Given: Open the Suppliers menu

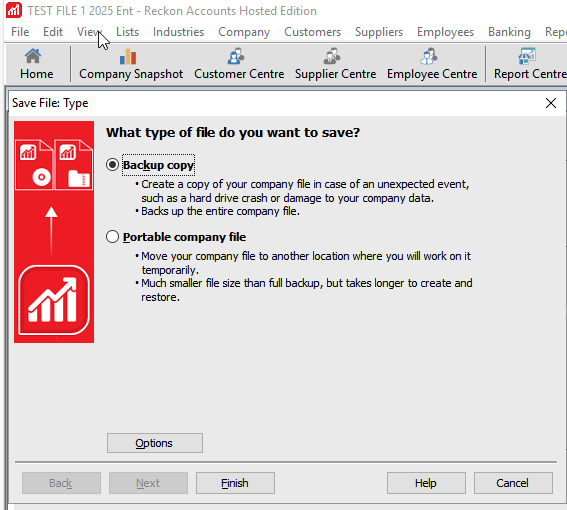Looking at the screenshot, I should click(x=379, y=32).
